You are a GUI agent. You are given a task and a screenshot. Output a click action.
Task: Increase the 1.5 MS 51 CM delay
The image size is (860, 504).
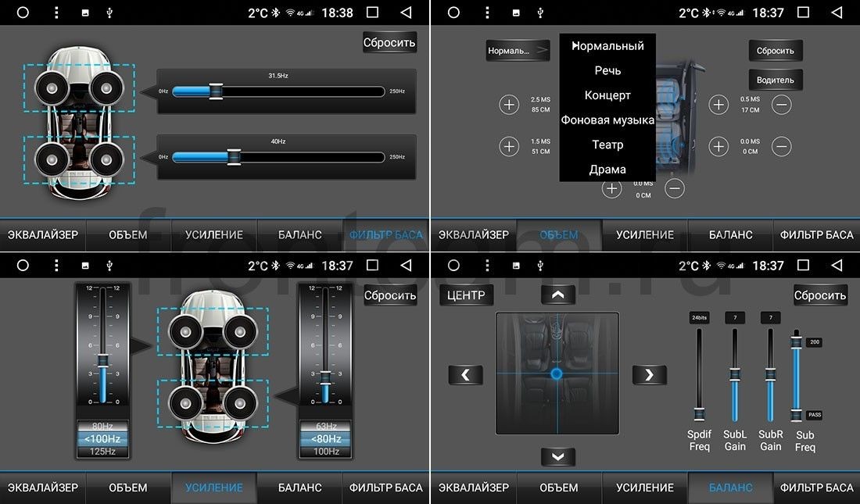(x=509, y=146)
